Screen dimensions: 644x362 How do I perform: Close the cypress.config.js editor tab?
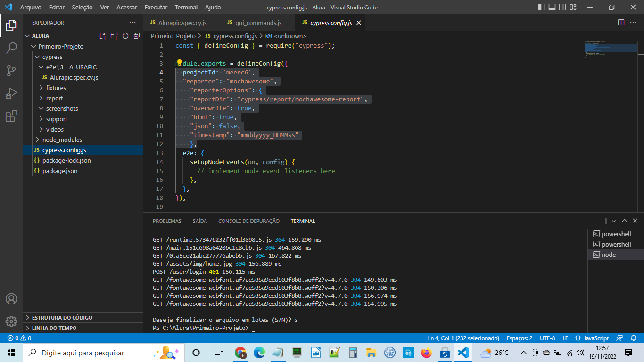tap(358, 23)
